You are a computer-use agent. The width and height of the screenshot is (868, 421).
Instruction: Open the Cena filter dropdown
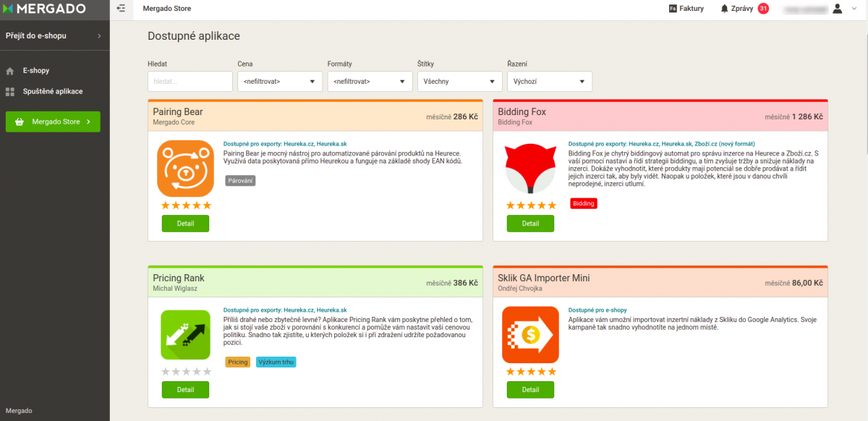point(280,82)
